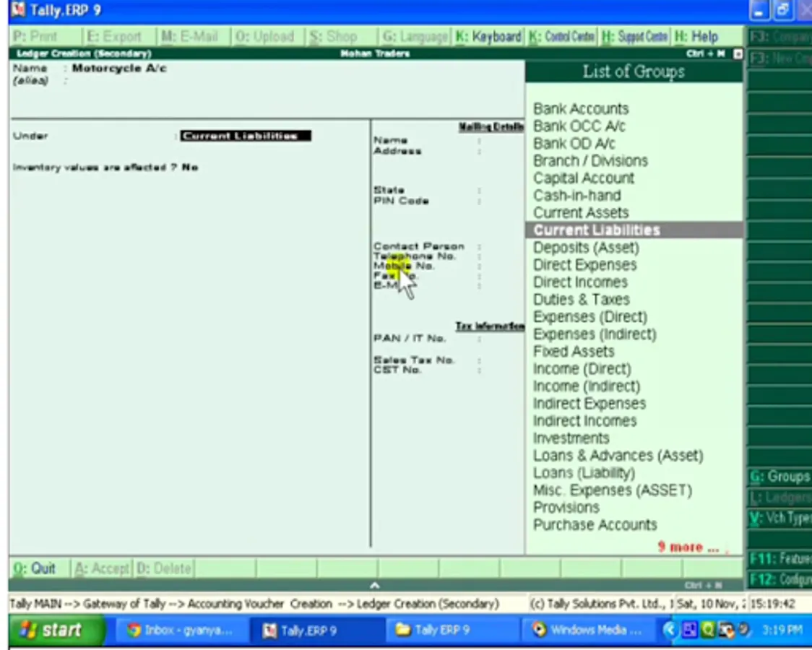Switch to the Windows Media taskbar window
The height and width of the screenshot is (650, 812).
[588, 630]
